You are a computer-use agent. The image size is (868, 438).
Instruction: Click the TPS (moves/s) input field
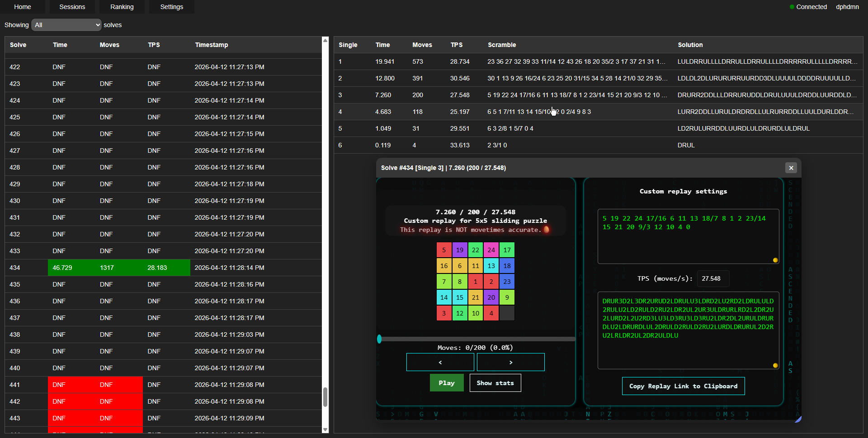point(713,278)
